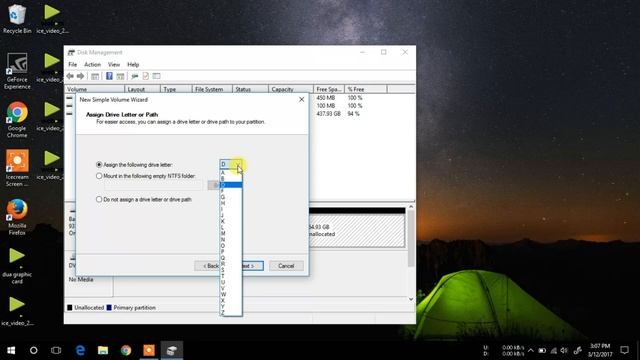The height and width of the screenshot is (360, 640).
Task: Select the GeForce Experience desktop shortcut
Action: (17, 71)
